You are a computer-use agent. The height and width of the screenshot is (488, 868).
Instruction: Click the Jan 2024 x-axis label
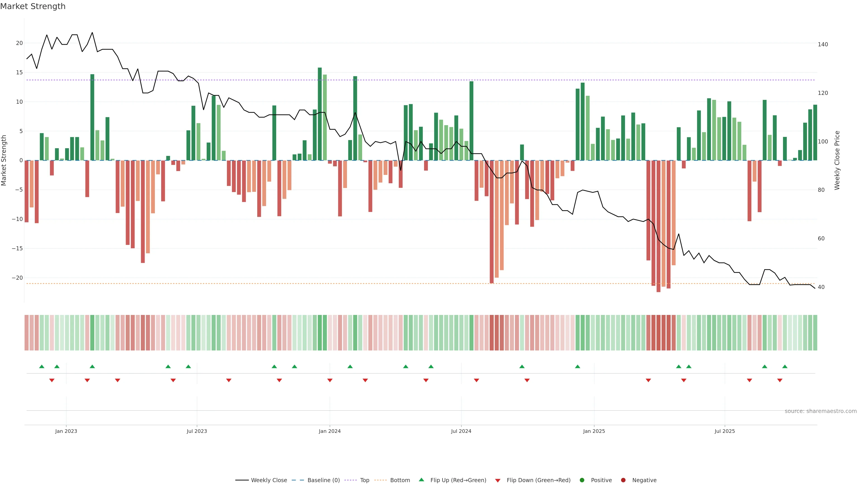coord(330,431)
